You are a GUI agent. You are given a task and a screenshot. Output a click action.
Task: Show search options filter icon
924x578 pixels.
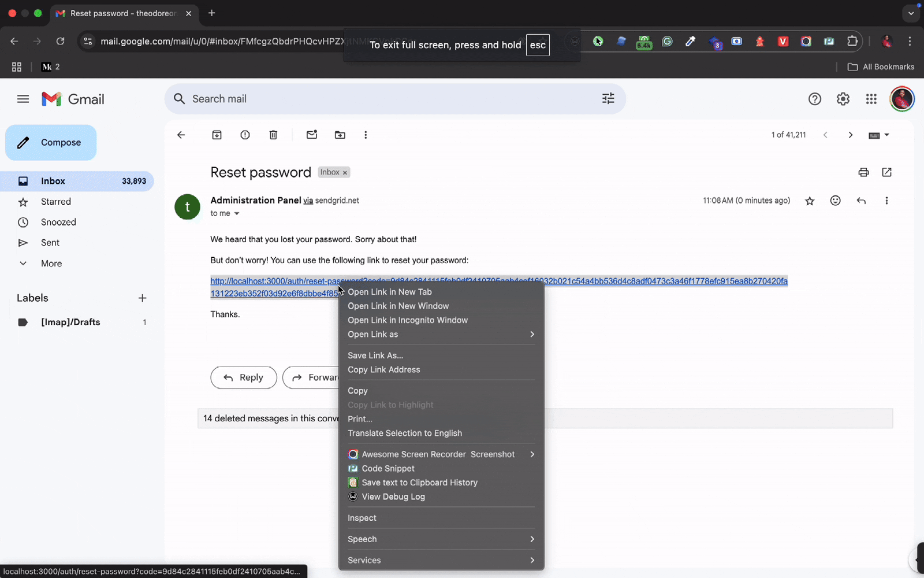pos(608,99)
